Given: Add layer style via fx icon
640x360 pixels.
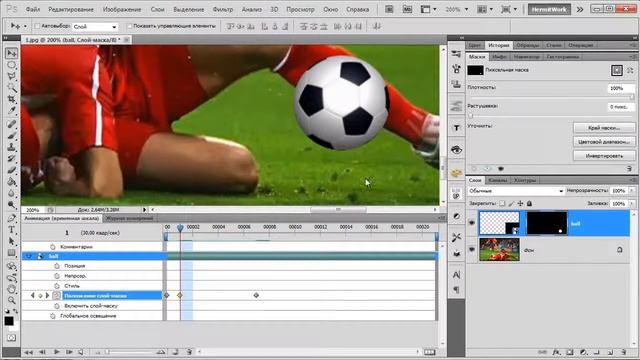Looking at the screenshot, I should (x=556, y=352).
